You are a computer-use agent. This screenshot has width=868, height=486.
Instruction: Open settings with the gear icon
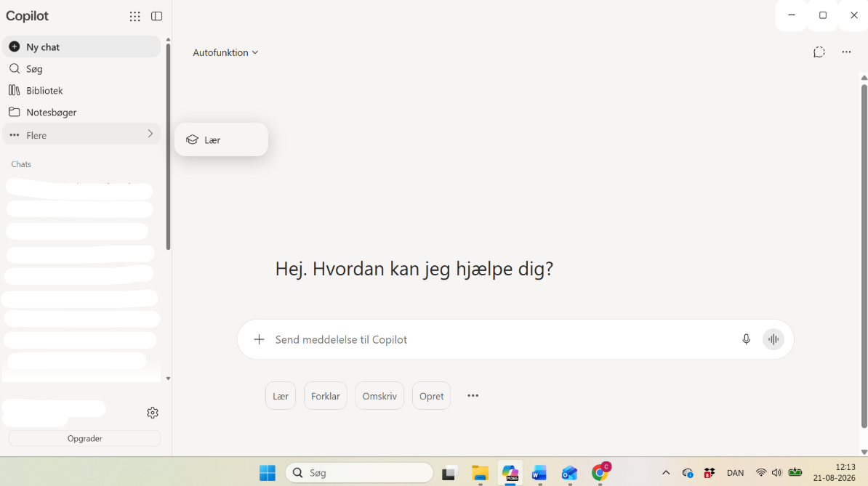pyautogui.click(x=153, y=413)
